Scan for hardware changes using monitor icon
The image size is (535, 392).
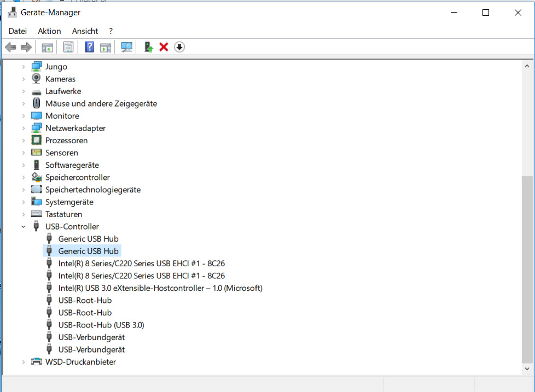pos(126,47)
